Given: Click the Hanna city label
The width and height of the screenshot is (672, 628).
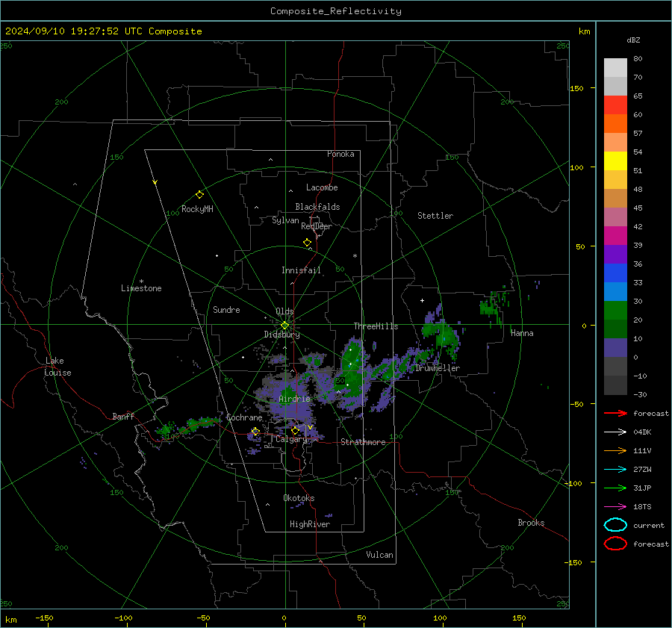Looking at the screenshot, I should (x=522, y=333).
